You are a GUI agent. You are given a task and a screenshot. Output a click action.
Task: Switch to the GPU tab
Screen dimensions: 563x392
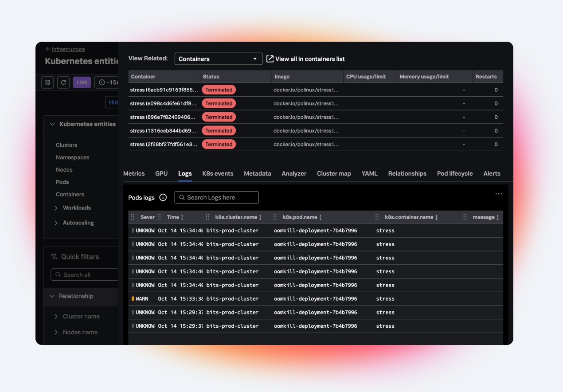pyautogui.click(x=161, y=174)
